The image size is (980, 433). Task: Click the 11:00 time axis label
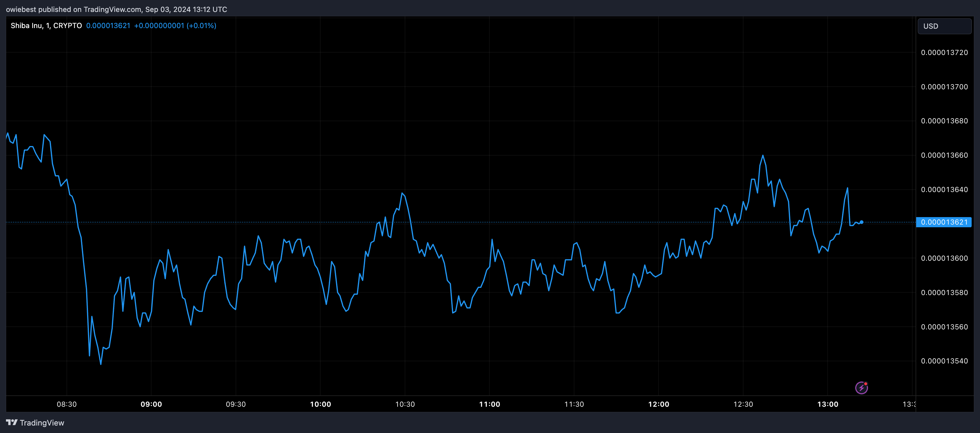[x=489, y=404]
